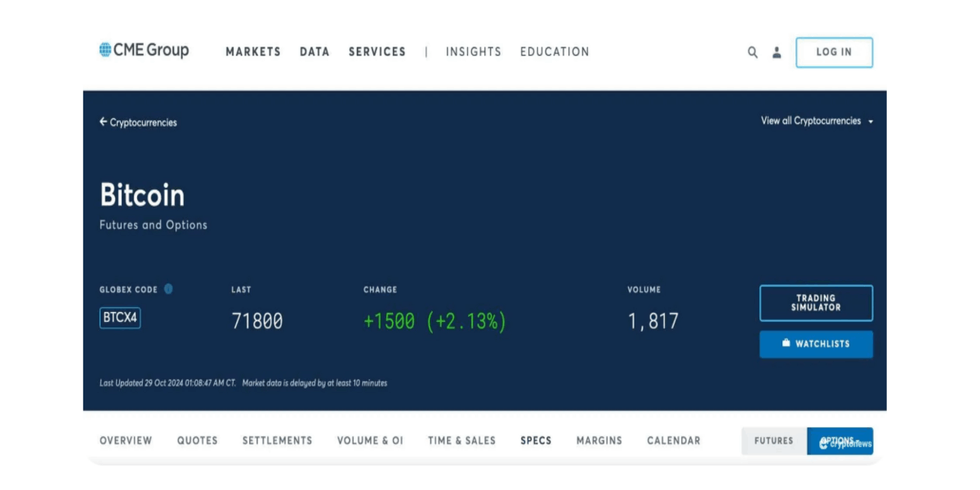The width and height of the screenshot is (980, 490).
Task: Click the search magnifier icon
Action: (752, 52)
